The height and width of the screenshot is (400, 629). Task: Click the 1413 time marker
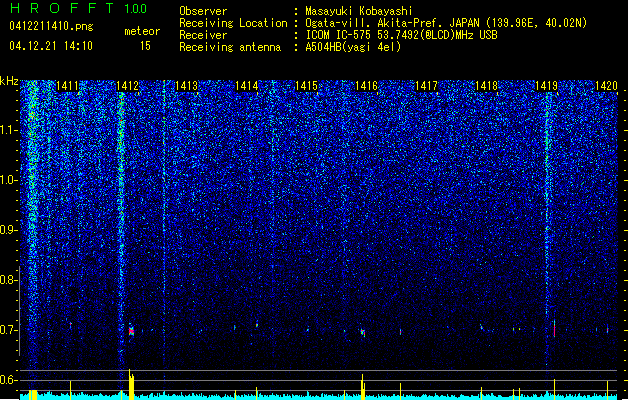click(187, 86)
